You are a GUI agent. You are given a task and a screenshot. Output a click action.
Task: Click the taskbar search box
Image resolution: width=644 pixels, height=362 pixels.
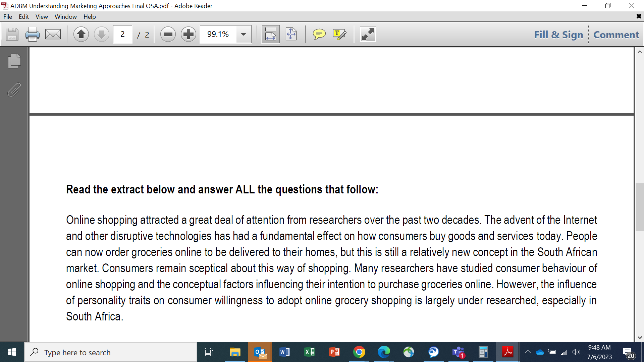pos(111,352)
